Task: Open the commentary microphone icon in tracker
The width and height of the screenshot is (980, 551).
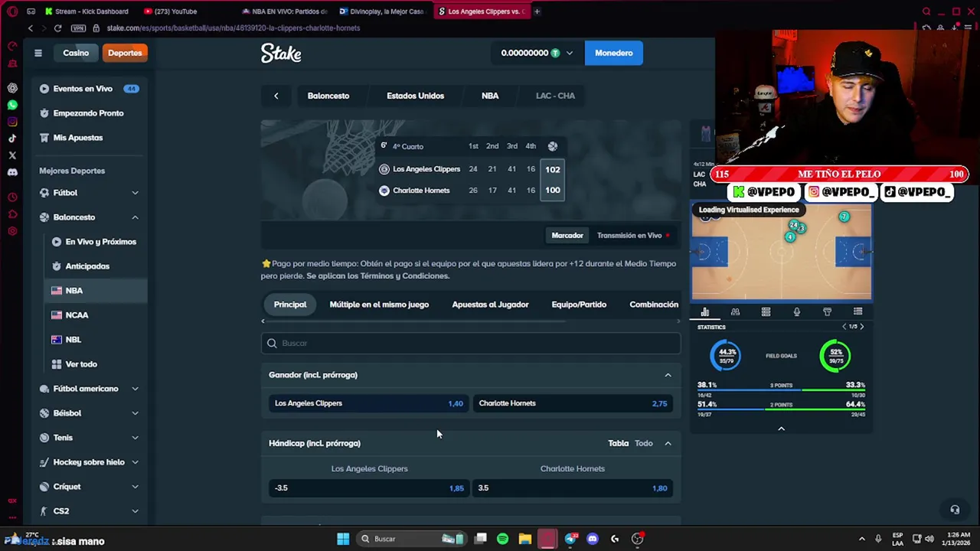Action: click(796, 311)
